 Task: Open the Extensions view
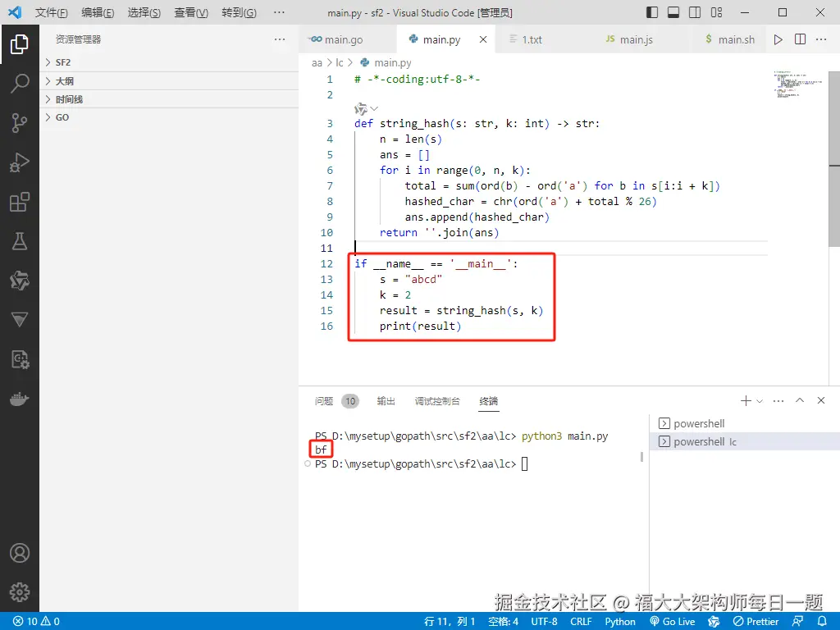coord(20,202)
